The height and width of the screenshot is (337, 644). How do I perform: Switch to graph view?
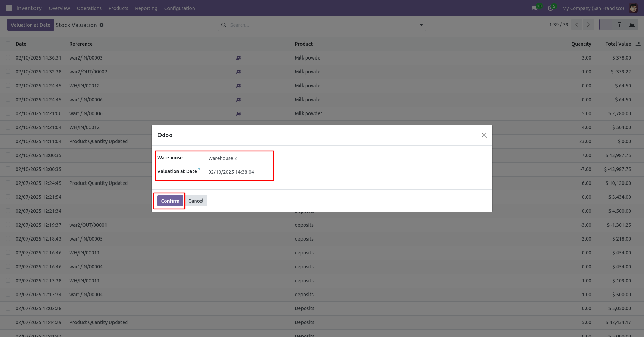pyautogui.click(x=632, y=25)
